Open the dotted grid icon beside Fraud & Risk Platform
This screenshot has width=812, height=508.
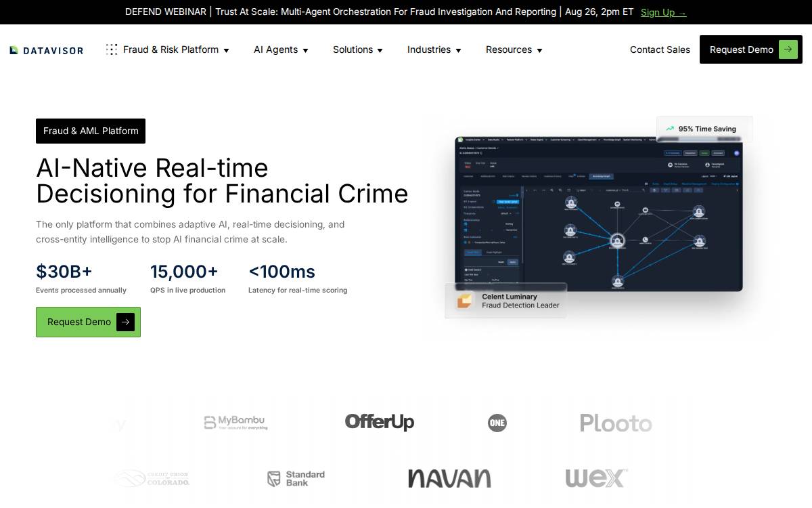[x=112, y=49]
